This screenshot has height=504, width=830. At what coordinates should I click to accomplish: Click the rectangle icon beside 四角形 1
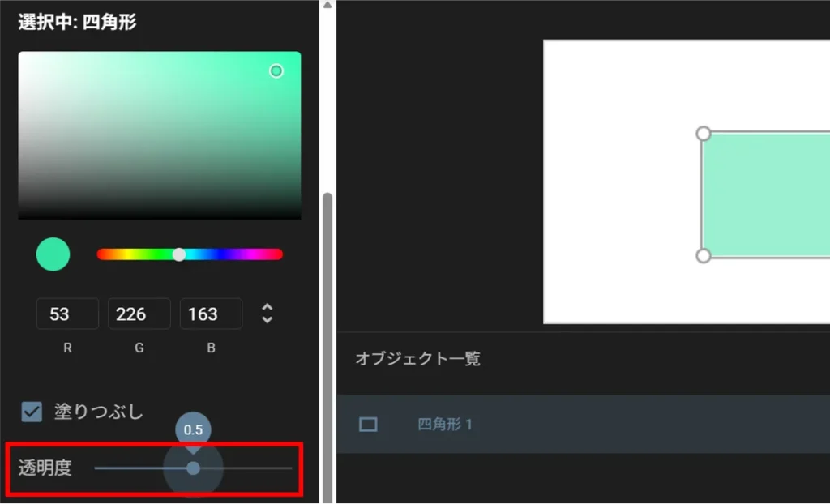[x=368, y=425]
